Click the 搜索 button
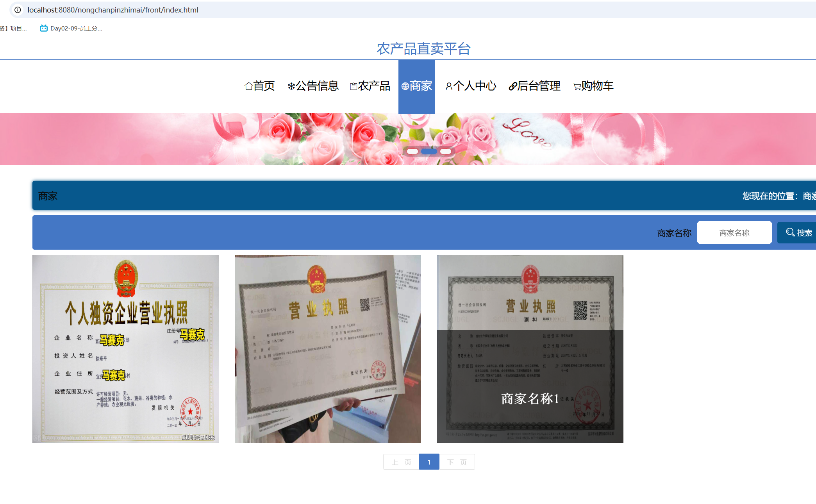Screen dimensions: 816x504 [797, 233]
